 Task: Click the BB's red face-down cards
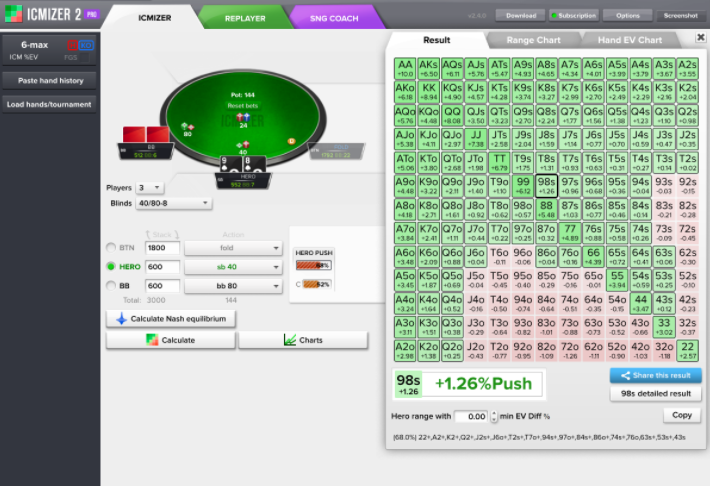pyautogui.click(x=146, y=134)
